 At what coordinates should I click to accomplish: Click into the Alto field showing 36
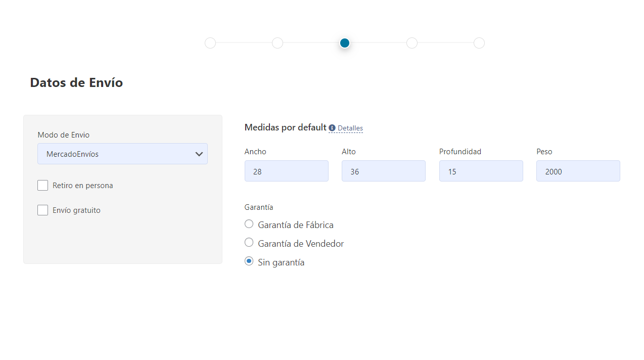point(384,171)
